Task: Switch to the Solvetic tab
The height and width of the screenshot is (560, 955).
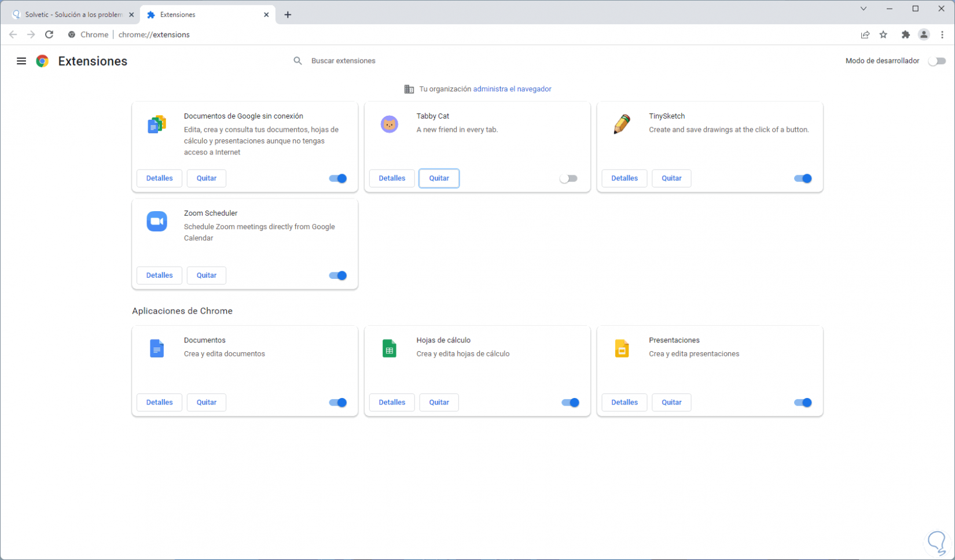Action: 73,14
